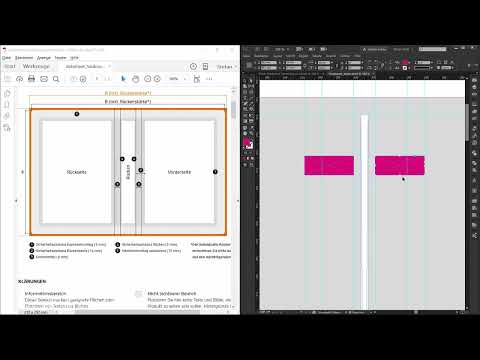Click the email envelope icon in Acrobat
This screenshot has width=480, height=360.
[x=44, y=79]
